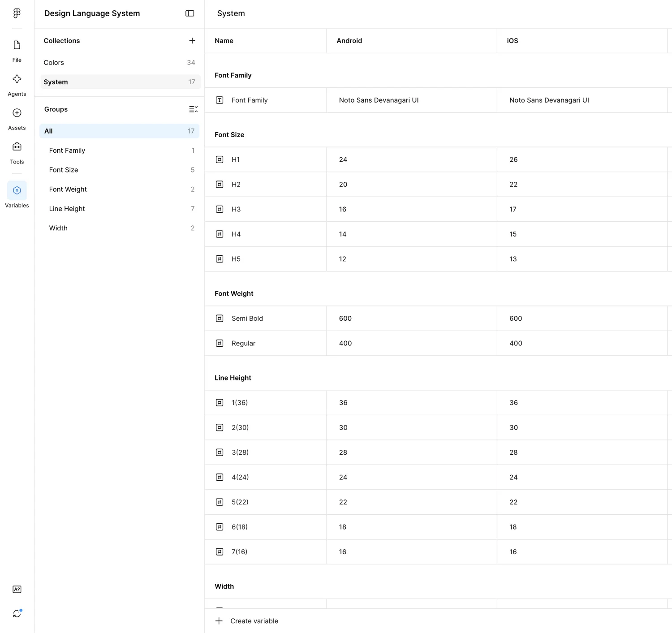Select the Colors collection
The width and height of the screenshot is (672, 633).
pos(120,63)
